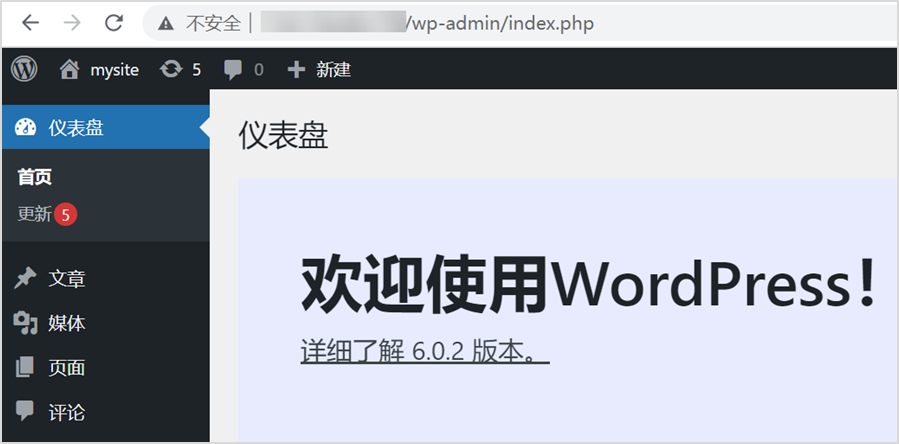Select the 仪表盘 sidebar menu item
Image resolution: width=899 pixels, height=444 pixels.
click(x=76, y=128)
